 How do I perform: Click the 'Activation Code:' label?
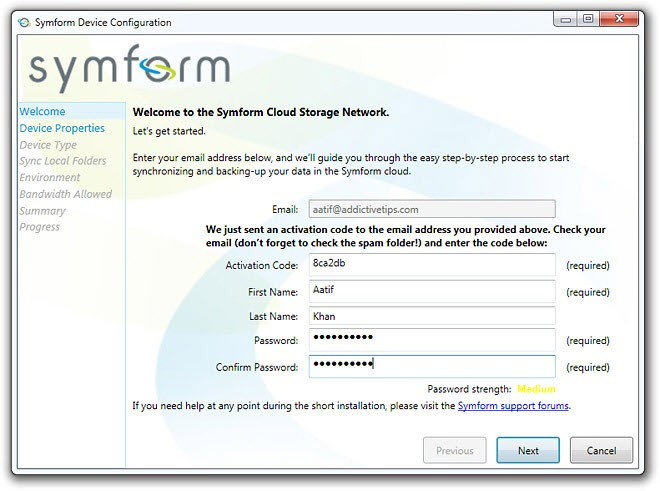262,265
